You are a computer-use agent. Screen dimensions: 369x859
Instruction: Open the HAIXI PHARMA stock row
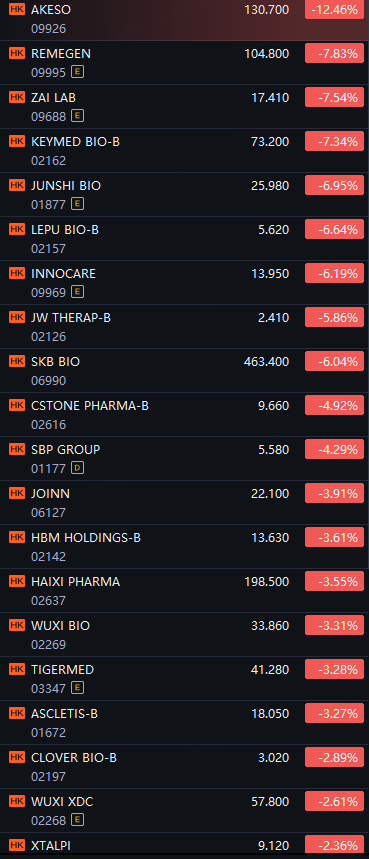tap(184, 591)
